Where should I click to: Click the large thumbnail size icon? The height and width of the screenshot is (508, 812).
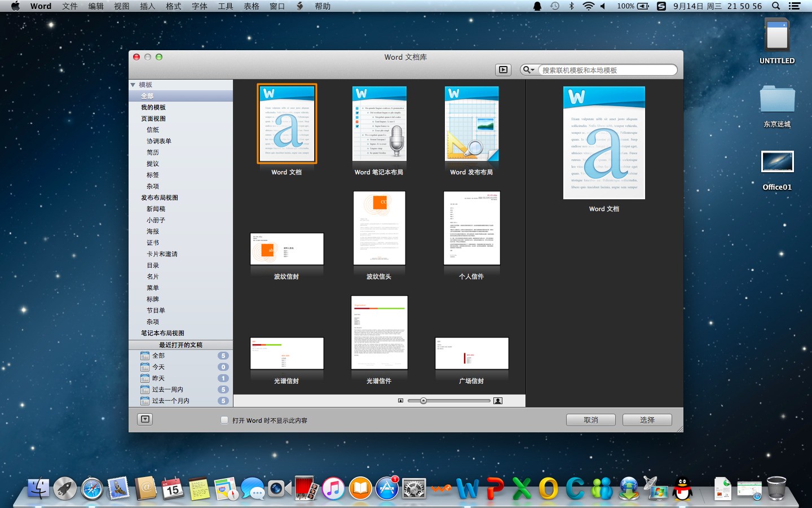[498, 401]
